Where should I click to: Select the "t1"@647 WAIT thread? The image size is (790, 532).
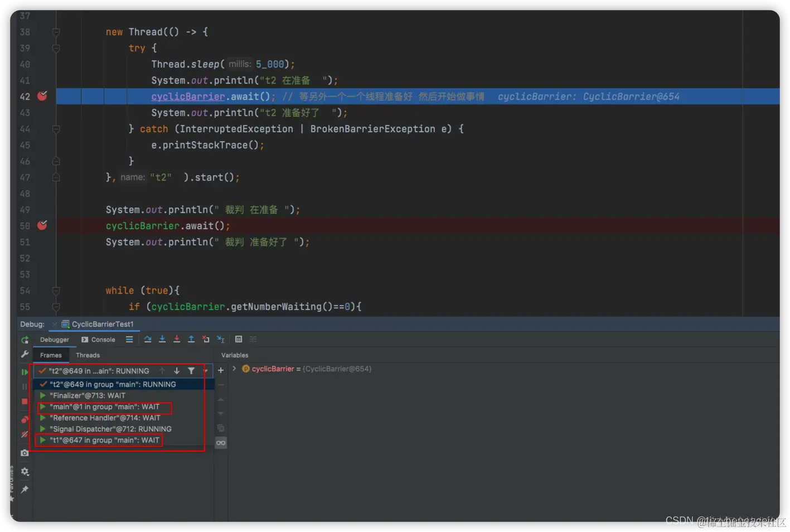tap(124, 440)
